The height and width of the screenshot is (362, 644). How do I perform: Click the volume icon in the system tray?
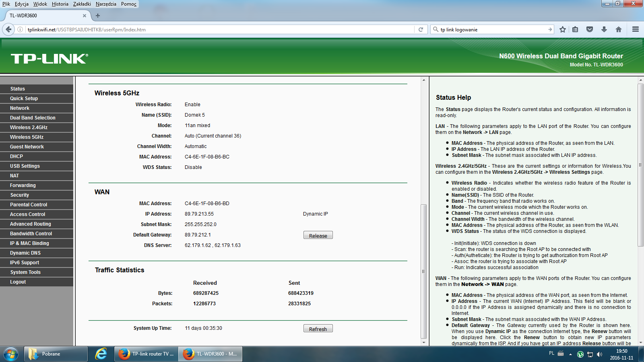coord(599,354)
